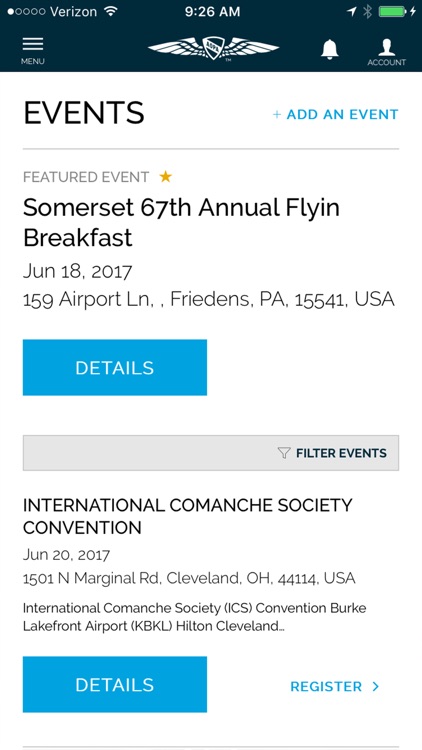This screenshot has width=422, height=750.
Task: Tap the battery indicator in status bar
Action: pyautogui.click(x=392, y=11)
